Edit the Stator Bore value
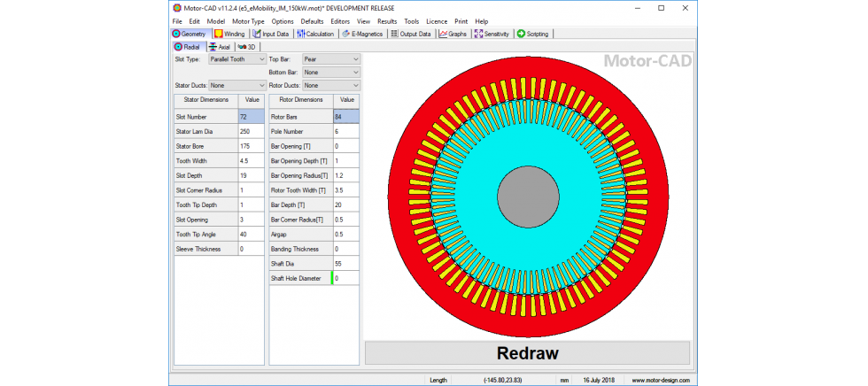Image resolution: width=868 pixels, height=386 pixels. [251, 146]
